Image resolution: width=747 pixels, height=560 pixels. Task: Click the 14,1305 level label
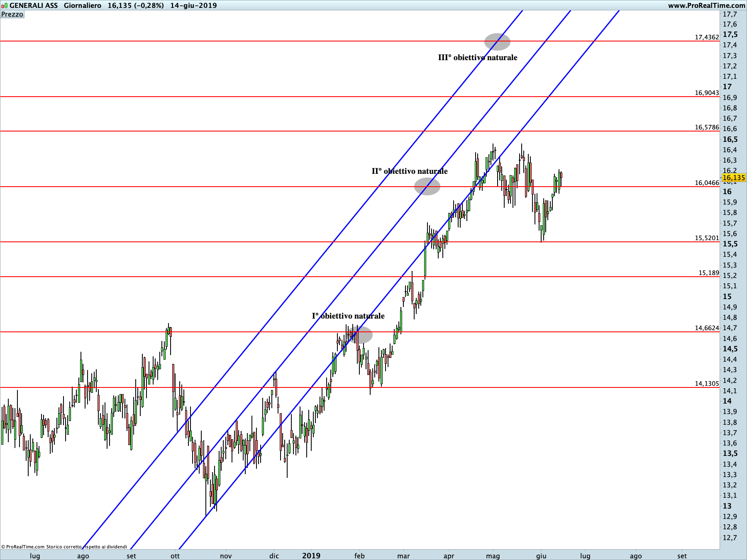click(x=707, y=383)
